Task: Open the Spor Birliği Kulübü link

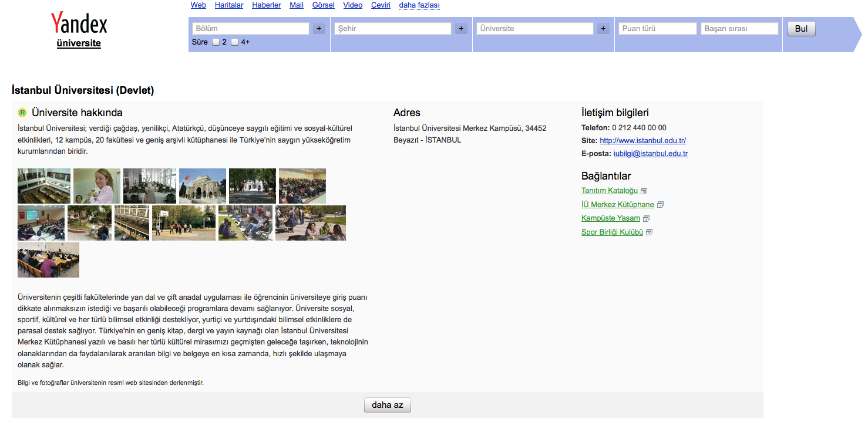Action: click(x=612, y=232)
